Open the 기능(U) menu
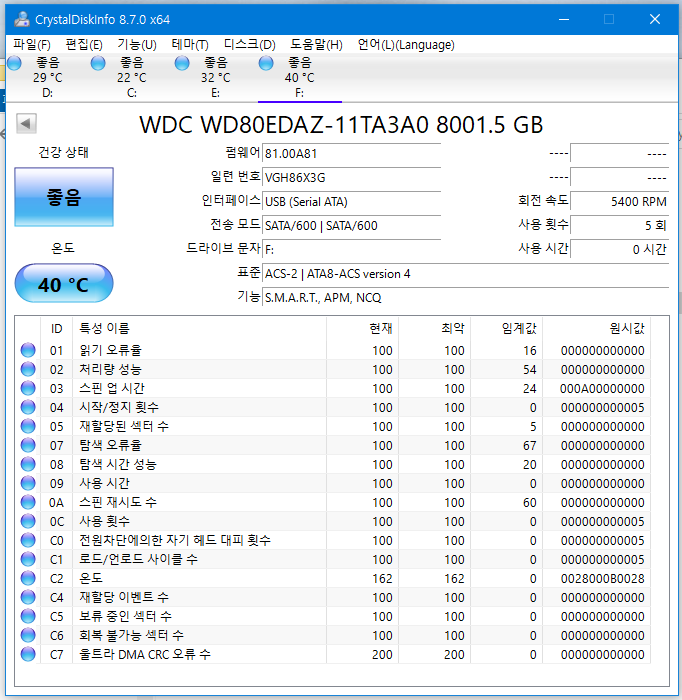 tap(137, 45)
